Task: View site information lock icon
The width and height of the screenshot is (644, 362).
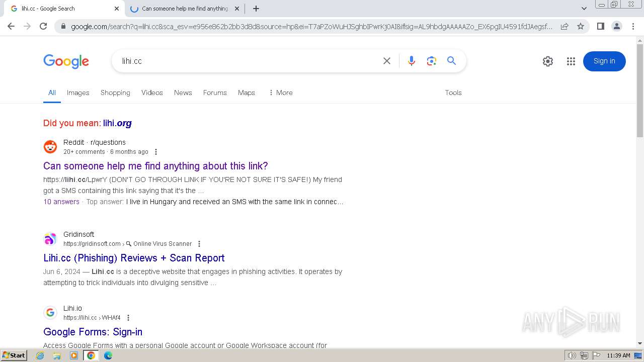Action: coord(63,27)
